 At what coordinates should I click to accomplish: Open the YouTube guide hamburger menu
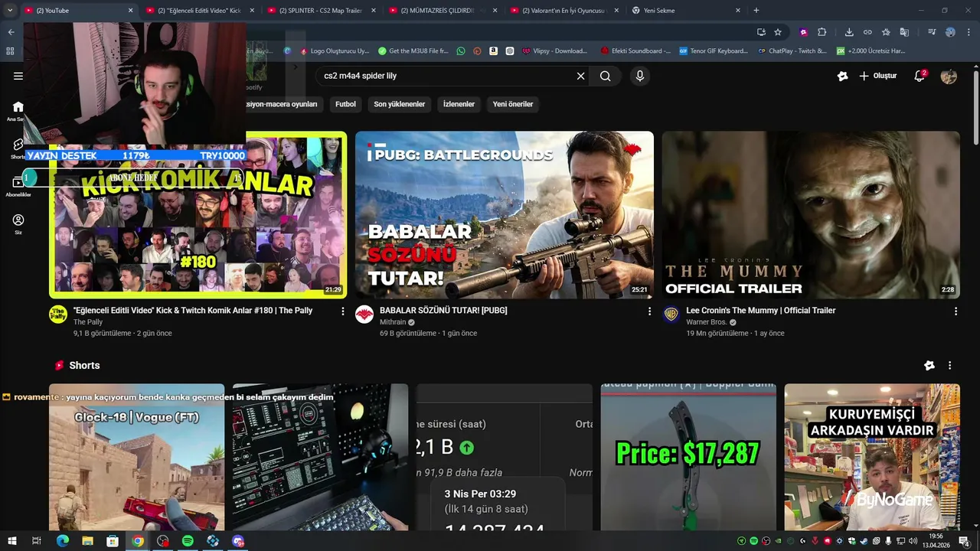click(18, 76)
